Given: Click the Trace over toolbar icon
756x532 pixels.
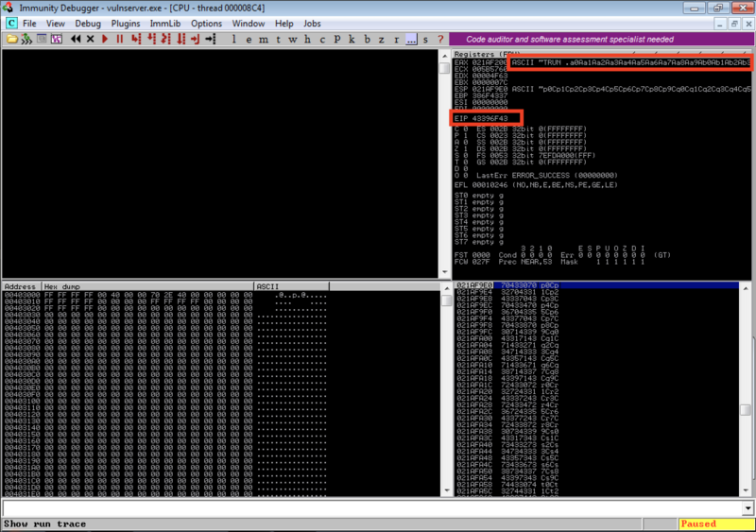Looking at the screenshot, I should [x=180, y=39].
